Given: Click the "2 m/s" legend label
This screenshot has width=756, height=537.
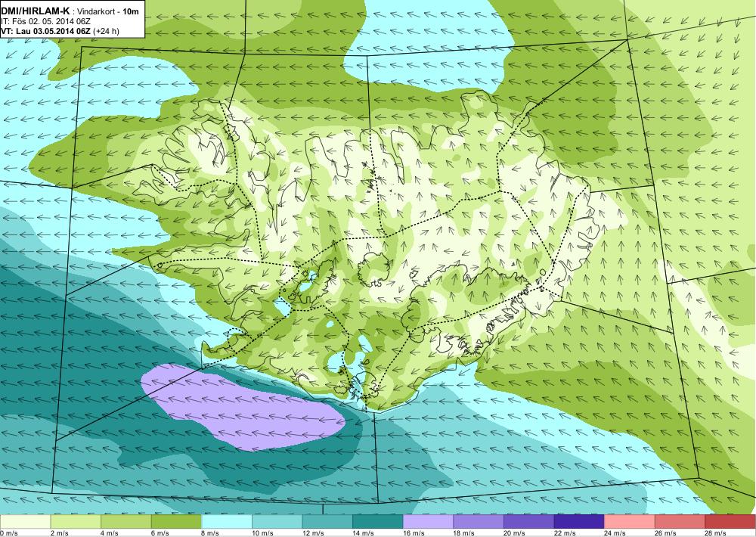Looking at the screenshot, I should point(59,533).
